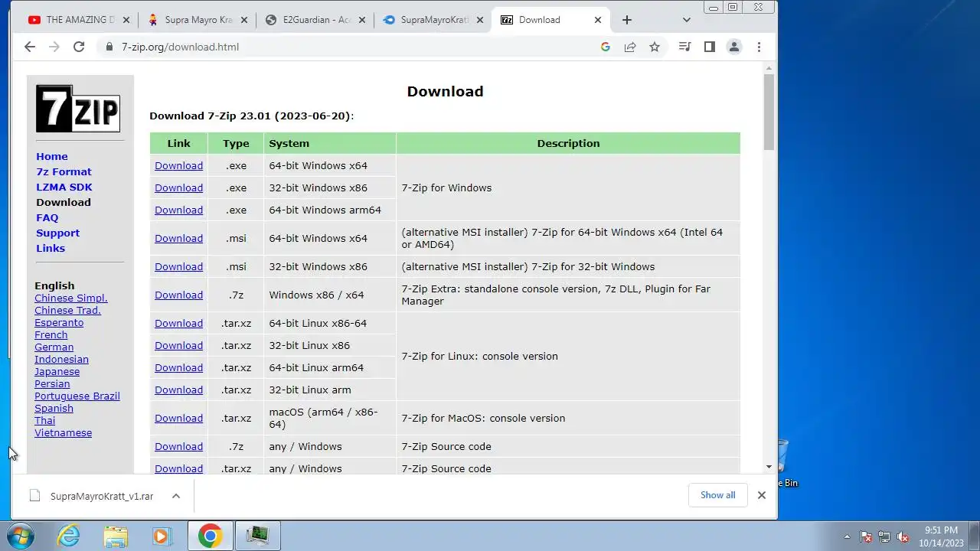Close the Download tab
The height and width of the screenshot is (551, 980).
coord(599,20)
